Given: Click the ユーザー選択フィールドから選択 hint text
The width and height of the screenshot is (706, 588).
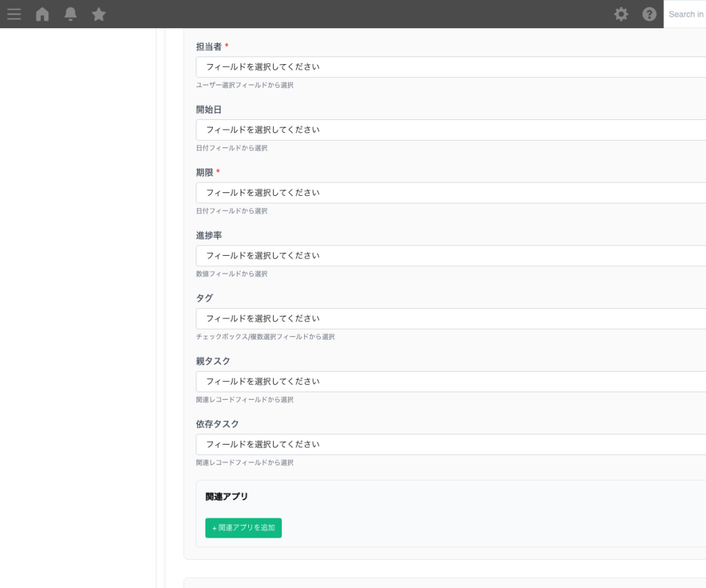Looking at the screenshot, I should [245, 85].
